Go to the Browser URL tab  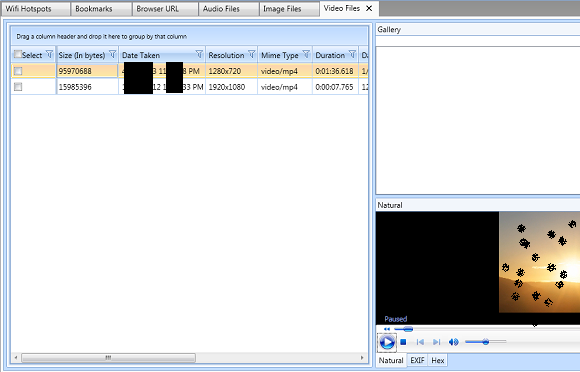coord(165,9)
